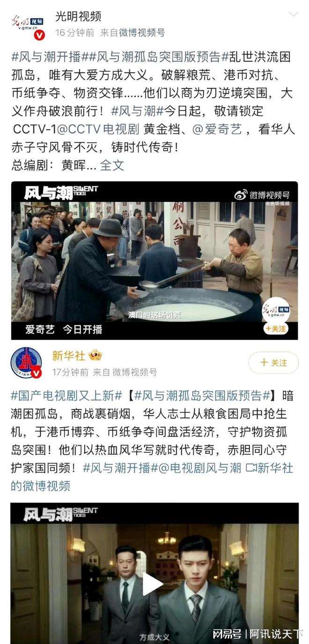Visit the @爱奇艺 mention
This screenshot has width=309, height=644.
point(217,129)
